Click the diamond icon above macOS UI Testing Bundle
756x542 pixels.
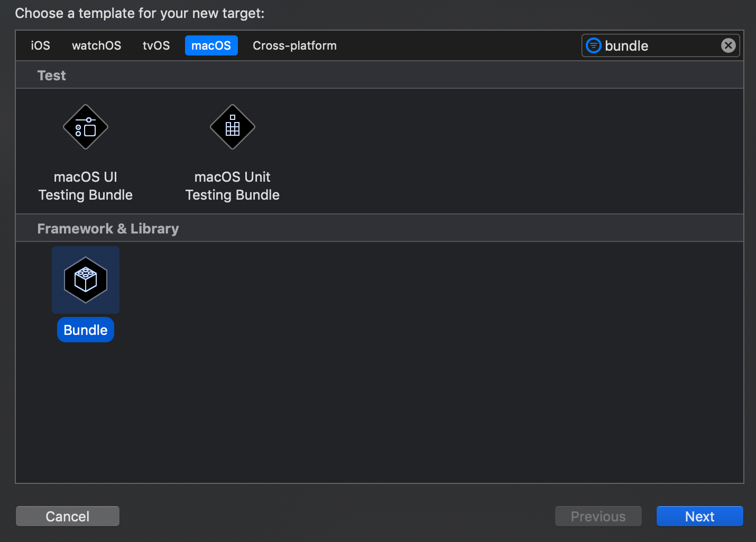pyautogui.click(x=85, y=127)
